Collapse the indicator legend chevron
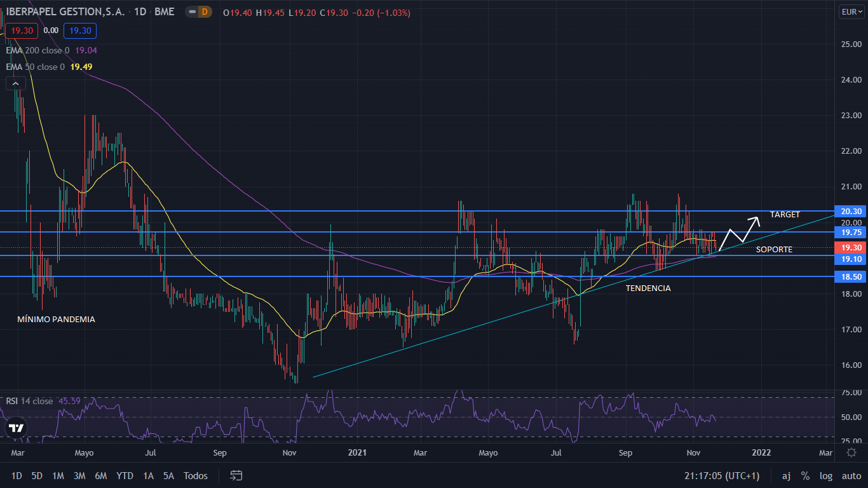Screen dimensions: 868x488 (x=16, y=83)
